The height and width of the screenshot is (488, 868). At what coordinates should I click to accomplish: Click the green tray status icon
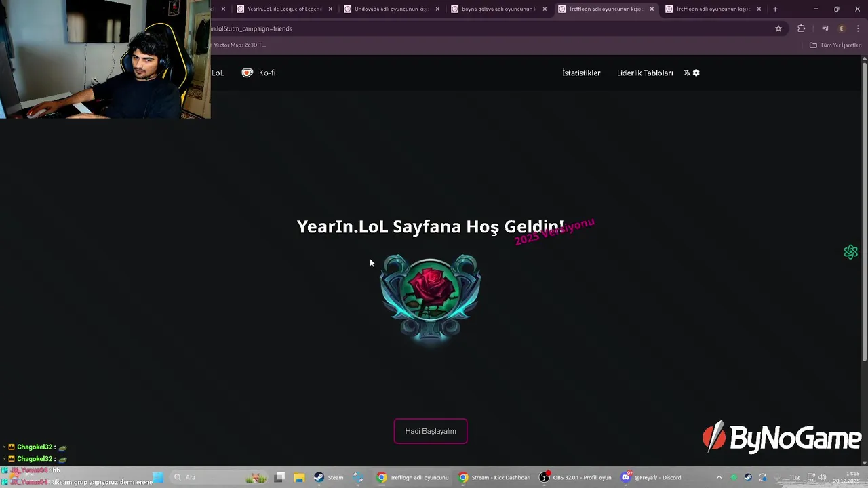pos(734,477)
